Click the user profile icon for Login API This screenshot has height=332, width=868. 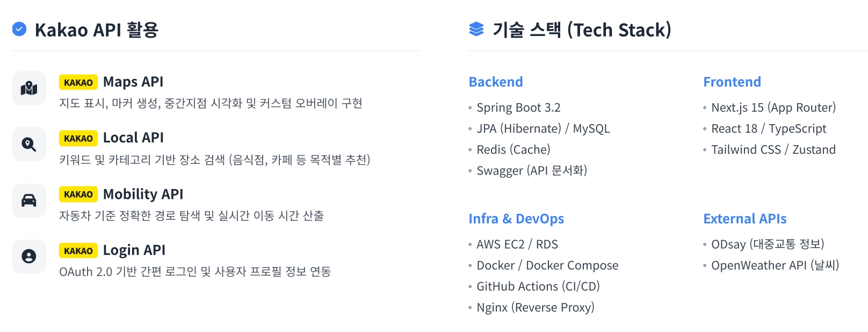(29, 256)
